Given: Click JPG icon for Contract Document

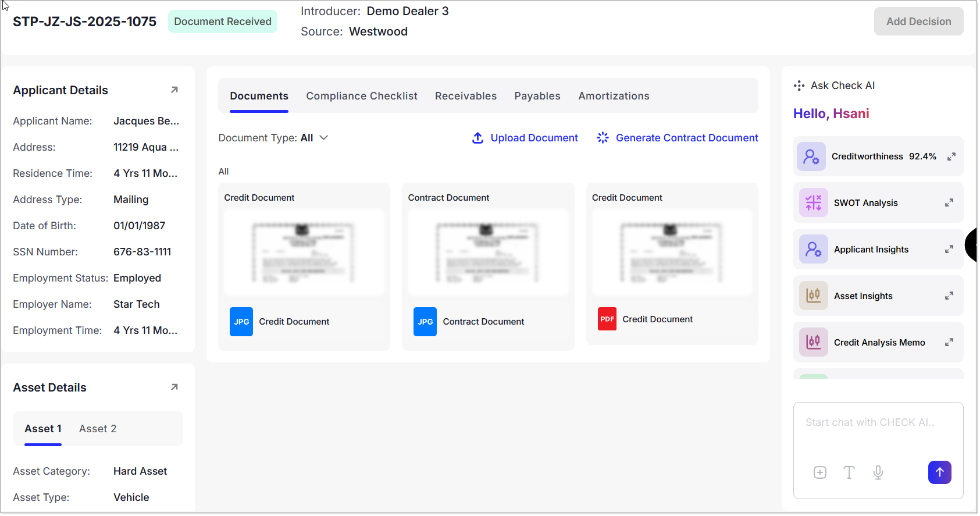Looking at the screenshot, I should coord(425,322).
